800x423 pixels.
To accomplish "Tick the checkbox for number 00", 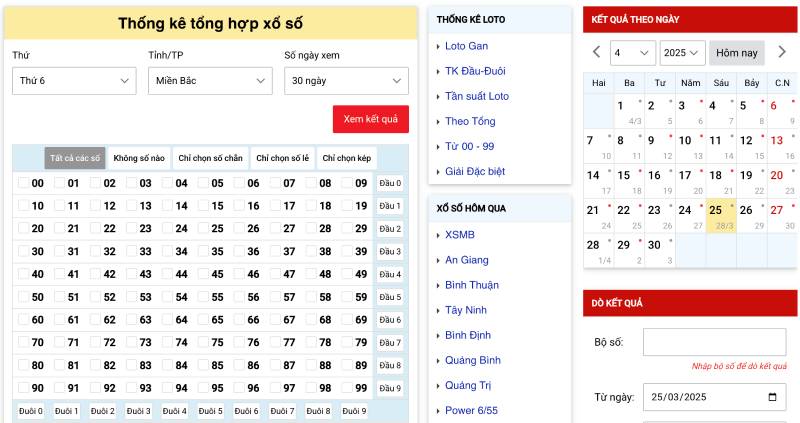I will pos(23,183).
